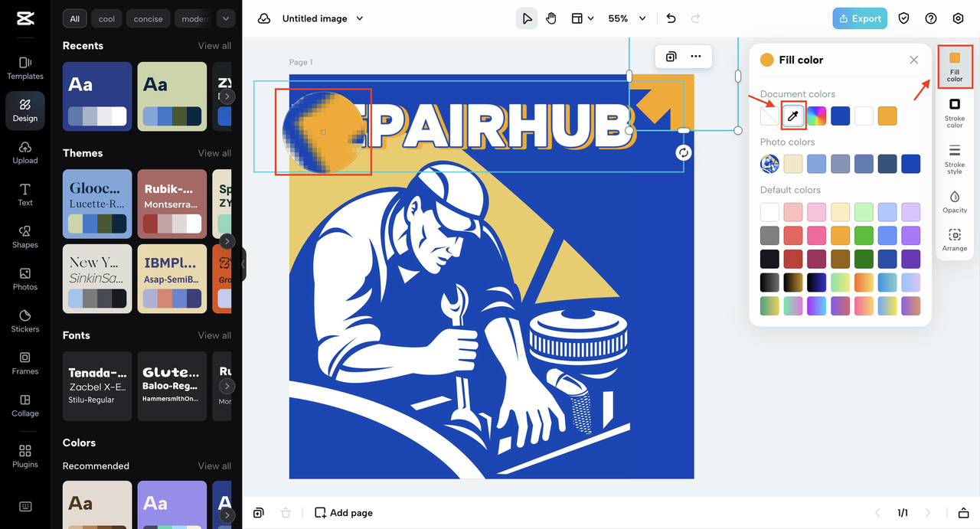Image resolution: width=980 pixels, height=529 pixels.
Task: Select the IBMPl Asap-SemiB theme card
Action: pos(172,279)
